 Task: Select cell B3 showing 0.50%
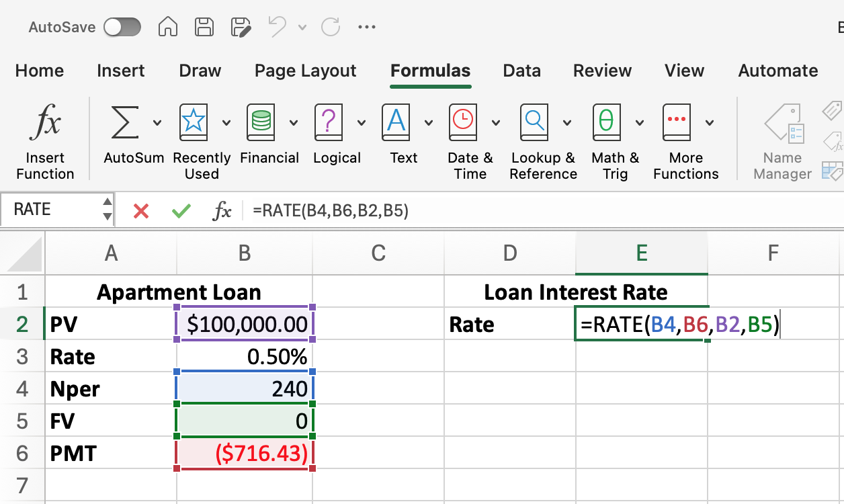[245, 357]
